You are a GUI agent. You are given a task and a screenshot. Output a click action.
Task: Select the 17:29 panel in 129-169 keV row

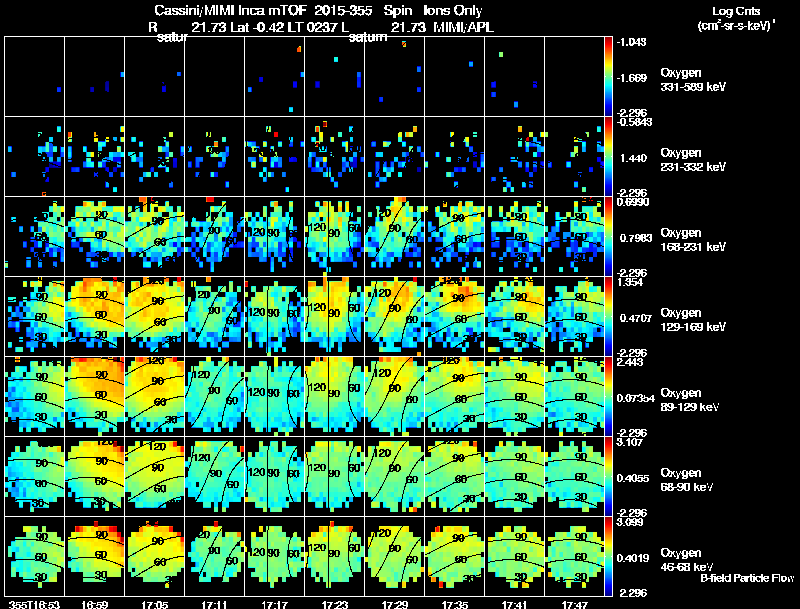(394, 316)
